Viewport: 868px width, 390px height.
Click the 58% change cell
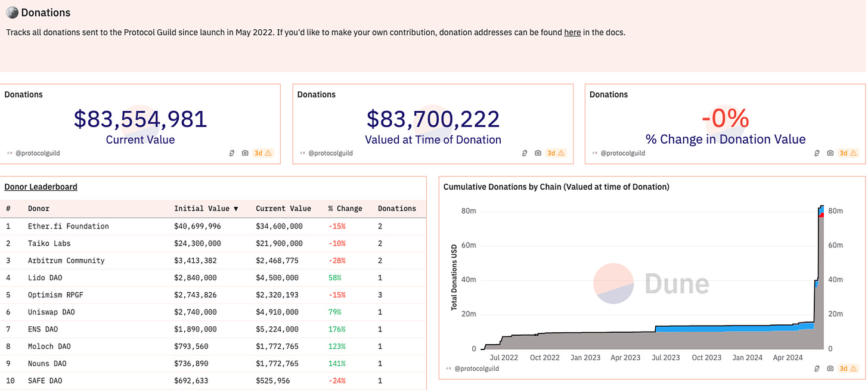coord(334,278)
